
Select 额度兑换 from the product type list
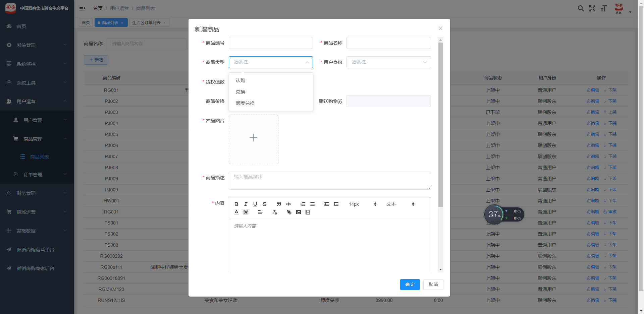tap(271, 103)
